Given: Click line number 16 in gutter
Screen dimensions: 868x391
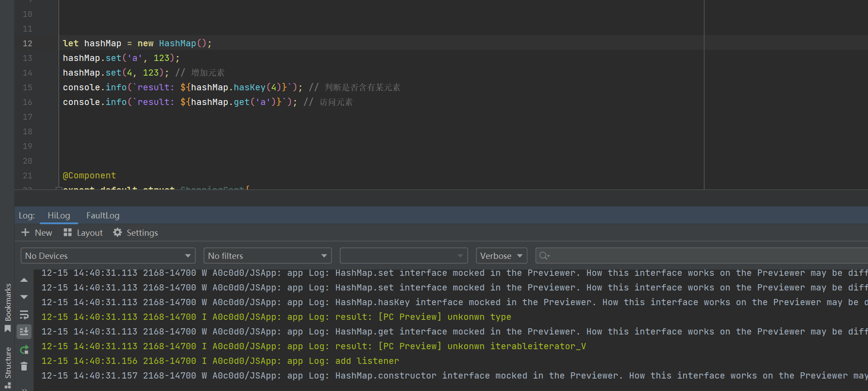Looking at the screenshot, I should pos(28,102).
